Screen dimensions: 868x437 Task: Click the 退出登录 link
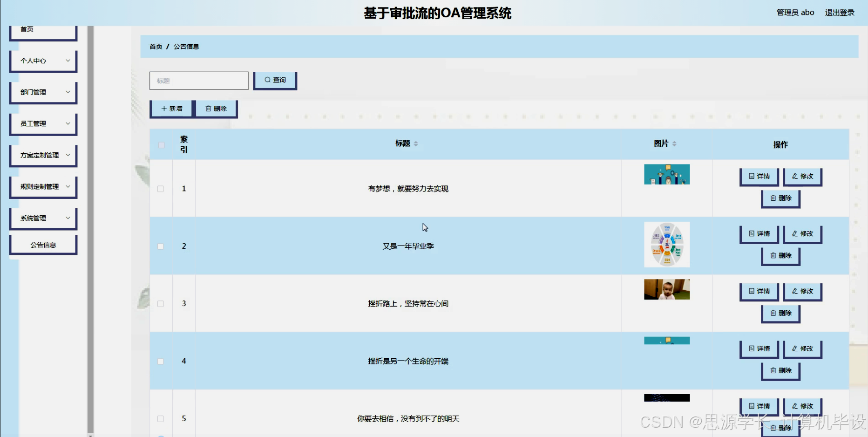pos(840,12)
